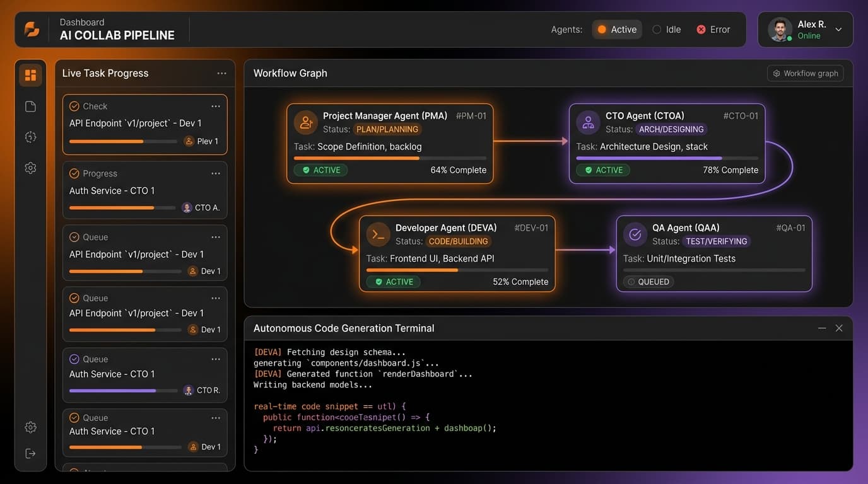
Task: Click the TEST/VERIFYING status tag
Action: coord(716,241)
